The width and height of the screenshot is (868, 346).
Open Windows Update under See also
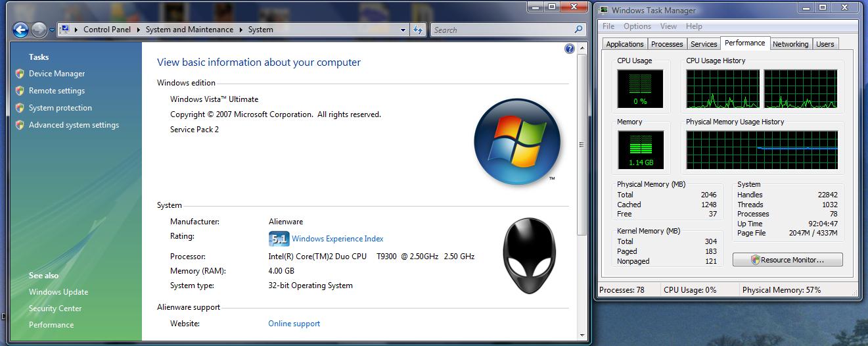(58, 292)
